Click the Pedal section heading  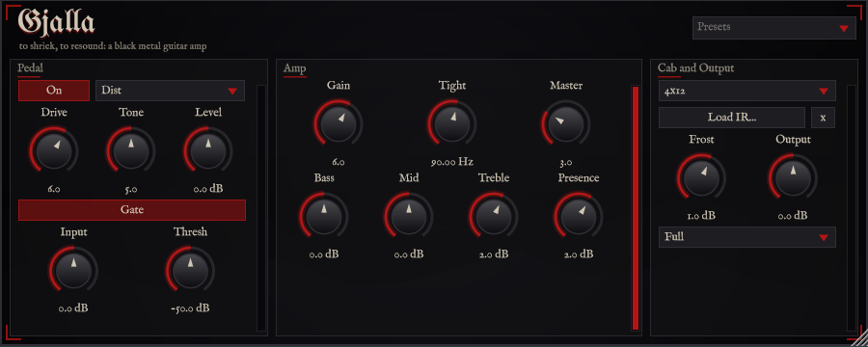(x=31, y=68)
